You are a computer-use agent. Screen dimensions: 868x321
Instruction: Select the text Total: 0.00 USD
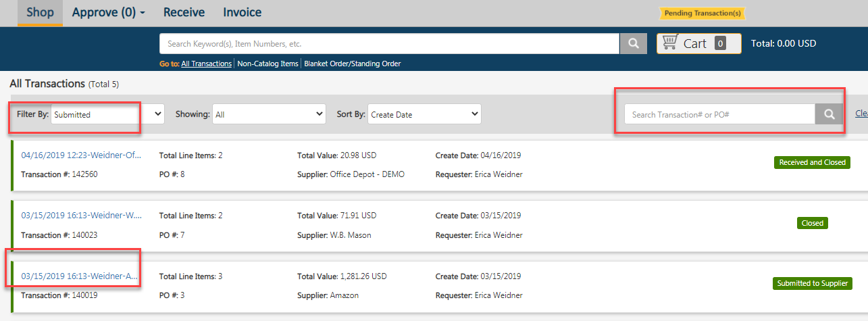(x=784, y=43)
